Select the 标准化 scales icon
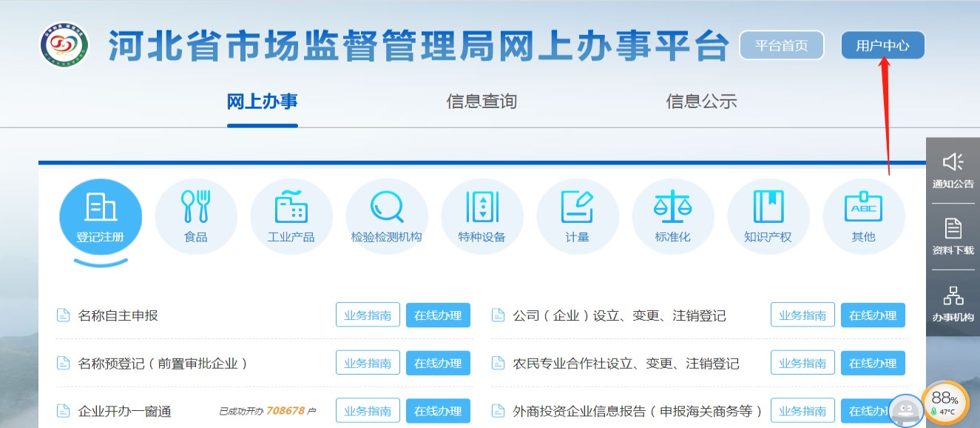 pyautogui.click(x=672, y=208)
